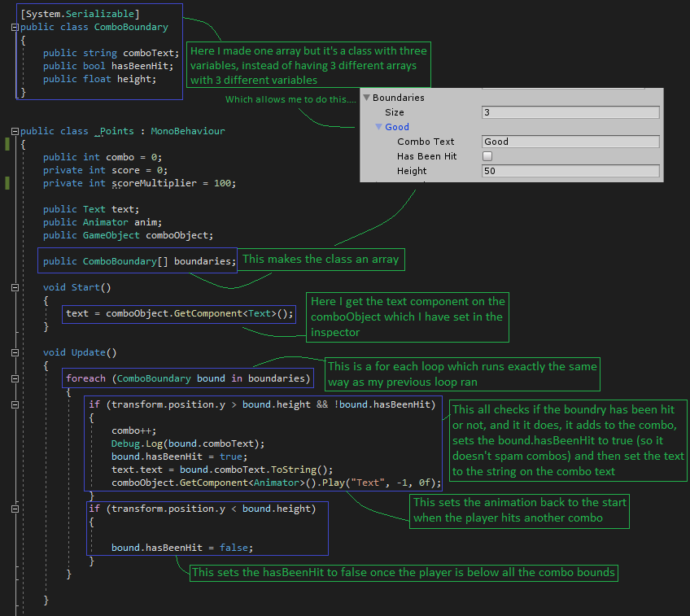Fold the if block with position.y < bound.height

(x=15, y=509)
